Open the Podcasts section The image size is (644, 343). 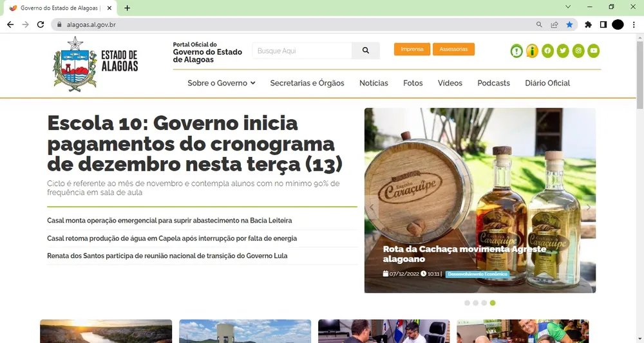coord(494,83)
